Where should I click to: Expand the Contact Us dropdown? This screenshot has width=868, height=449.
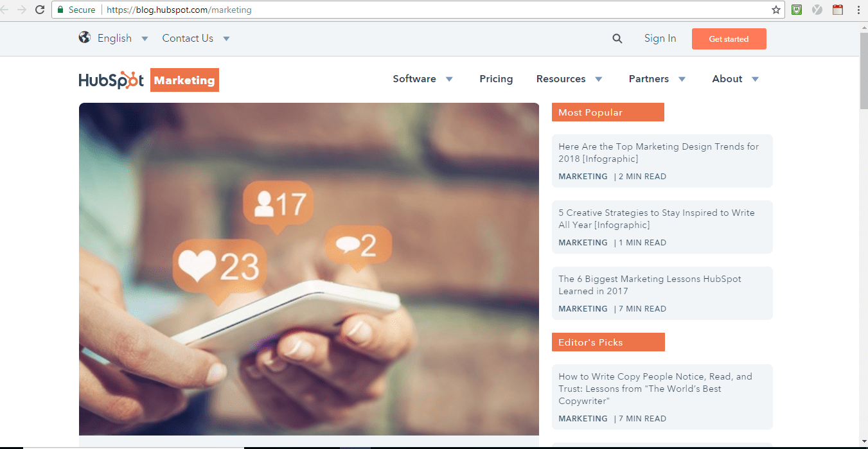click(195, 39)
